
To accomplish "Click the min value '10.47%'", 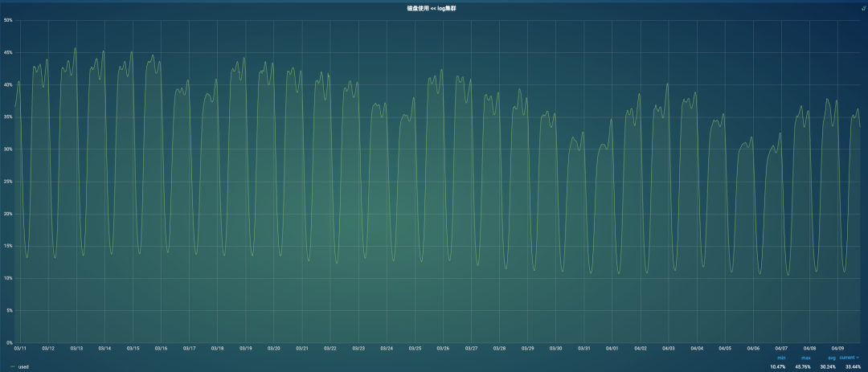I will 778,366.
